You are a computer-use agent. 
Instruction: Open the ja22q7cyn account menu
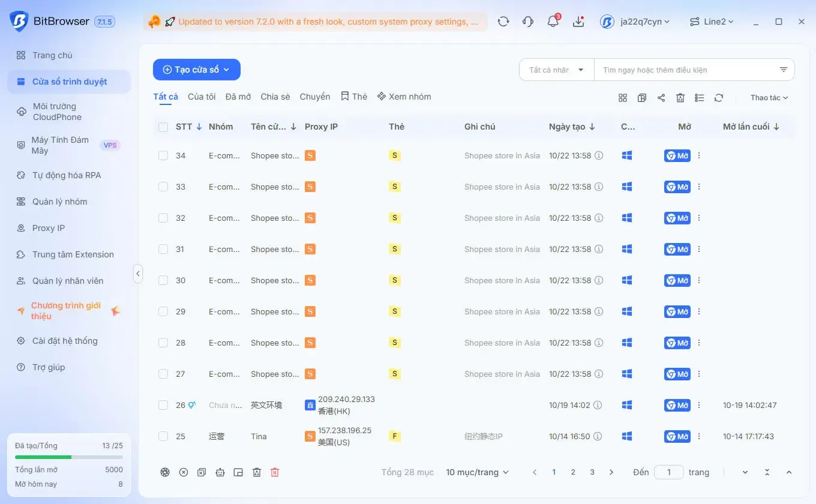point(635,22)
